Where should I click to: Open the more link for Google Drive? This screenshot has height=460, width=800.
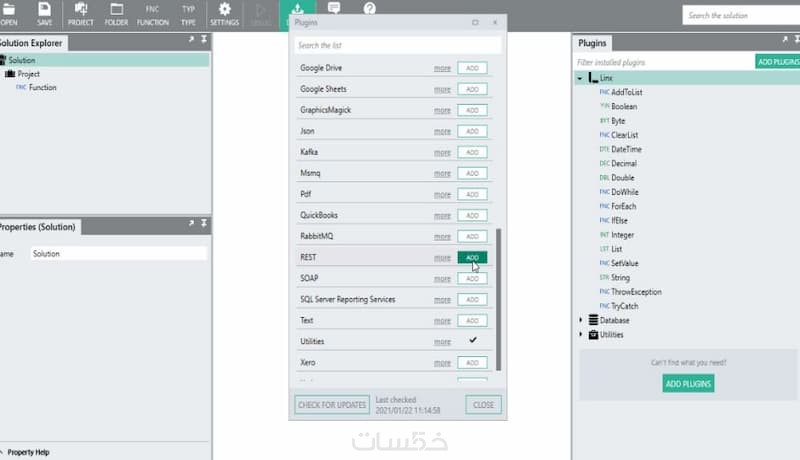pos(442,68)
